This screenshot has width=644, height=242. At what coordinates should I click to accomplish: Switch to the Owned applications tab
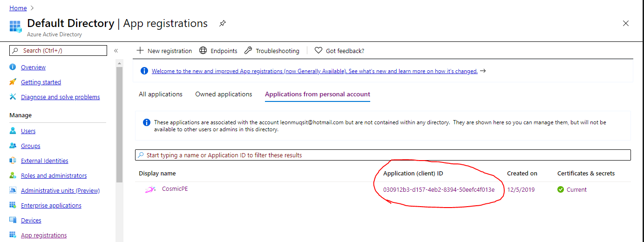224,94
